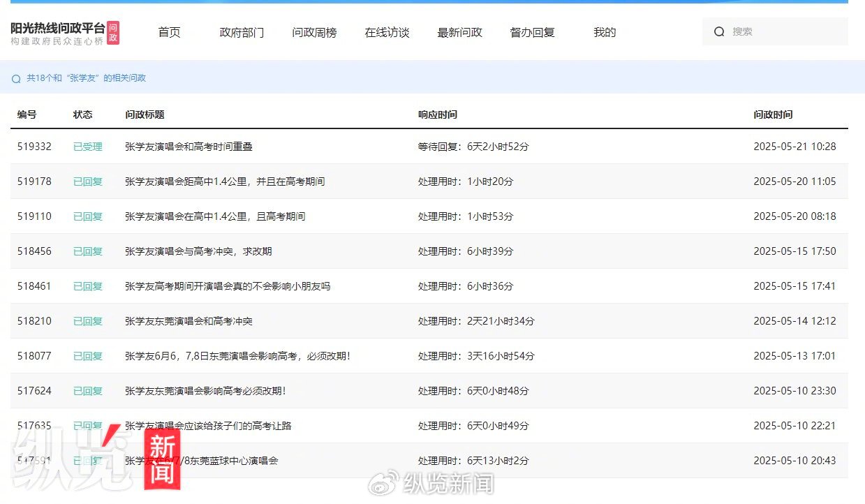Click 处理用时：6天0小时49分 cell
The image size is (865, 504).
(473, 426)
